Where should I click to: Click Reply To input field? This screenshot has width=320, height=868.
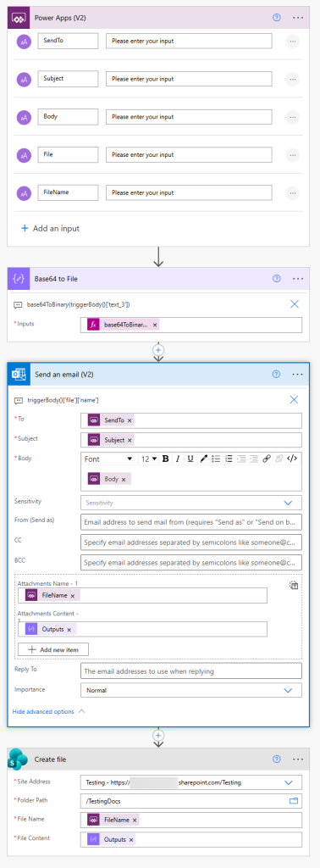coord(191,671)
